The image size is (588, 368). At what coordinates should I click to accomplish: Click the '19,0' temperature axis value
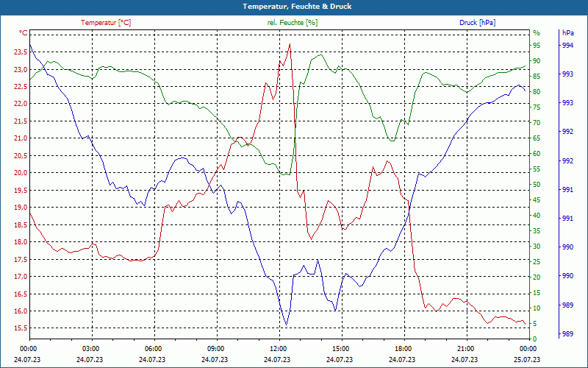(21, 208)
